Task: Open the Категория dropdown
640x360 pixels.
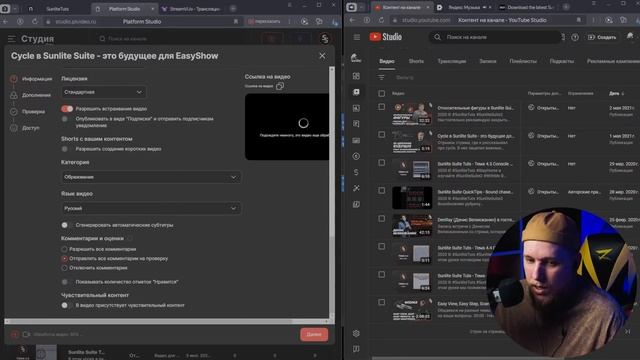Action: [x=151, y=177]
